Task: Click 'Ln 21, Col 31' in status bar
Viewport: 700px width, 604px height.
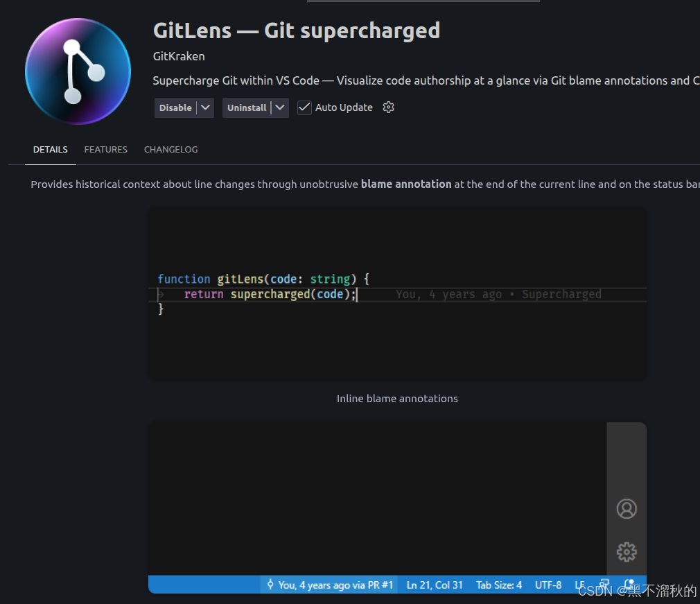Action: click(435, 585)
